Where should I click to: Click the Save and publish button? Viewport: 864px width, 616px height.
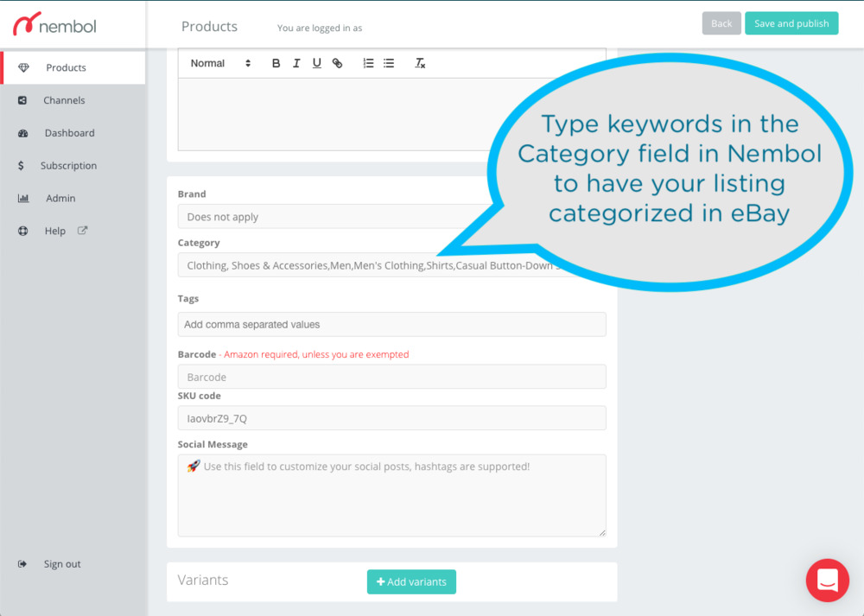click(x=791, y=23)
